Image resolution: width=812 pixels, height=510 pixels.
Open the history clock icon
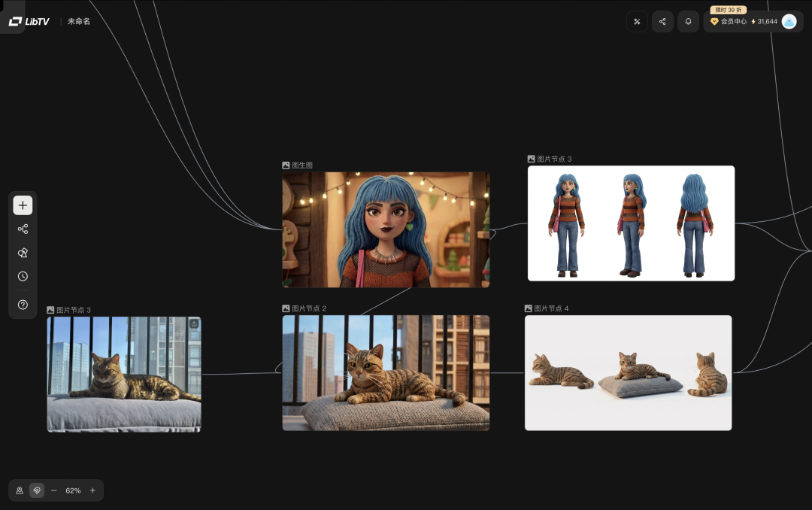tap(23, 276)
